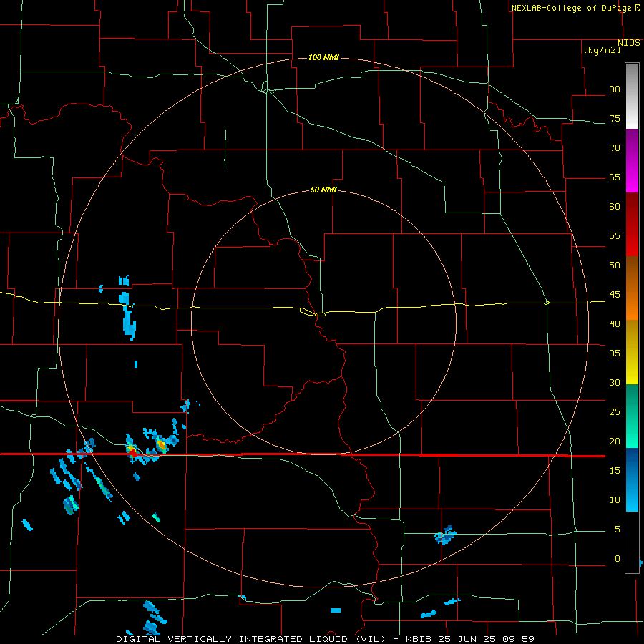Click the 5 value on color scale
The height and width of the screenshot is (644, 644).
(x=618, y=530)
